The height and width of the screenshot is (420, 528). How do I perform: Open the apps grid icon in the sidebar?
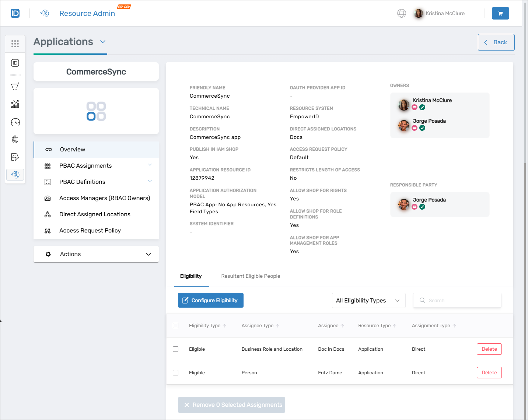tap(15, 44)
